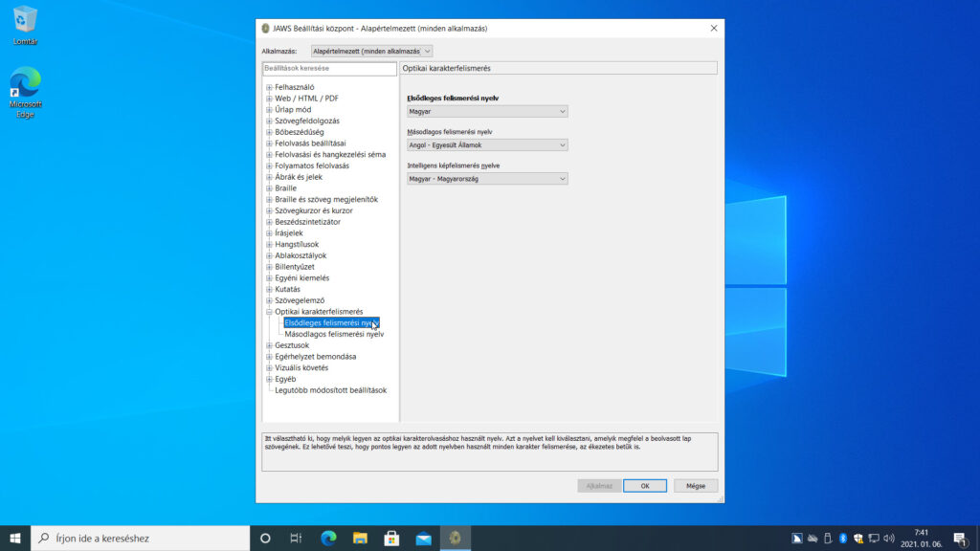The height and width of the screenshot is (551, 980).
Task: Expand the Web / HTML / PDF node
Action: [269, 99]
